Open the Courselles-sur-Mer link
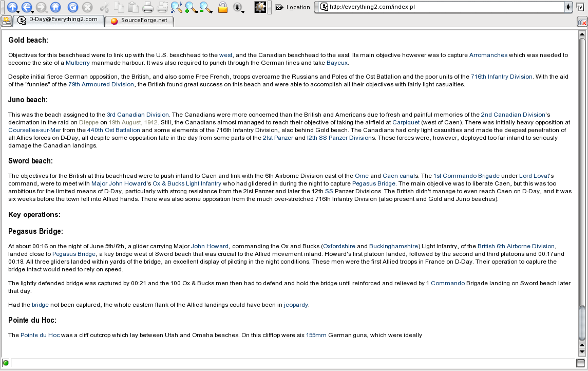Image resolution: width=588 pixels, height=371 pixels. (34, 130)
